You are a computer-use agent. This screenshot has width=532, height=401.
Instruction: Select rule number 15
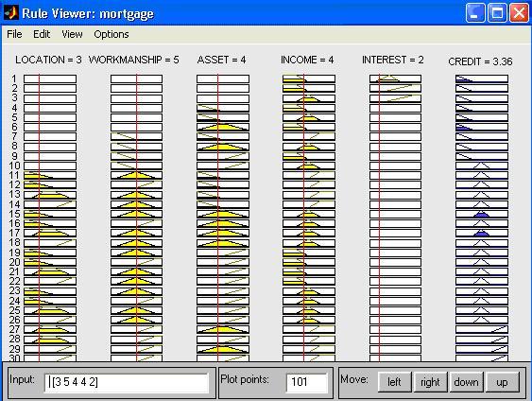(14, 214)
